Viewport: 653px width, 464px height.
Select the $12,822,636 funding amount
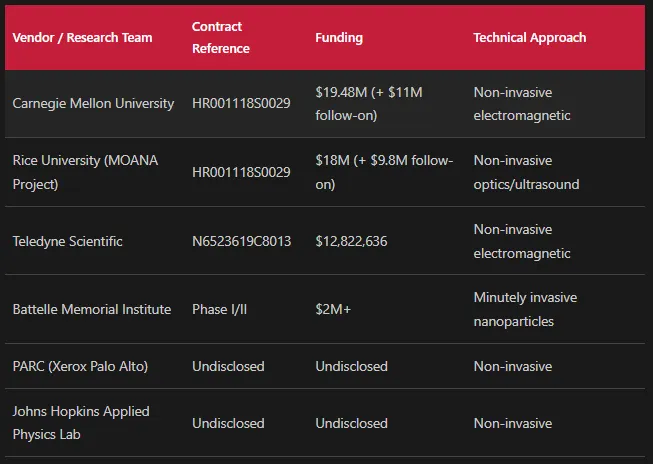pyautogui.click(x=351, y=241)
